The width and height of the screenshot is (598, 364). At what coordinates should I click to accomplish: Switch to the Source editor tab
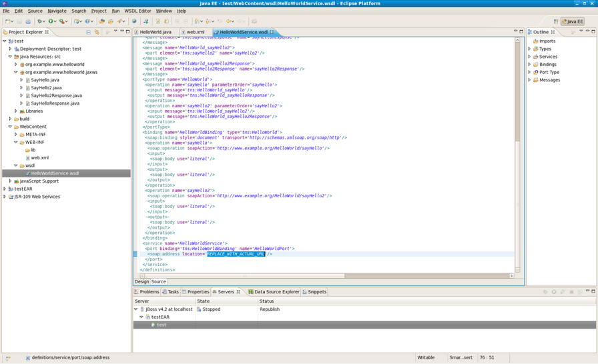coord(158,282)
